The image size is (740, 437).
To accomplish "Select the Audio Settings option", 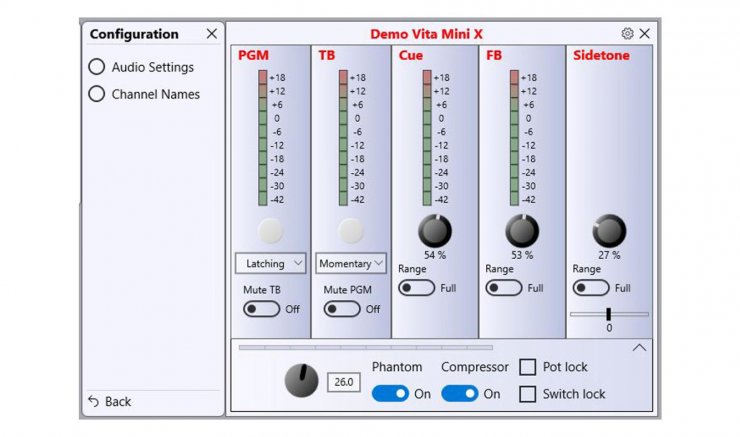I will coord(97,67).
